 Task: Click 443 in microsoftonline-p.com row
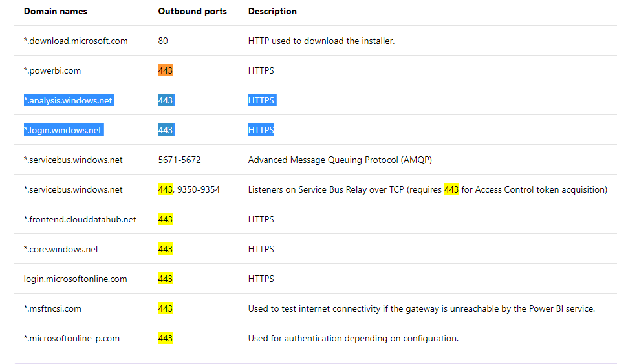click(166, 338)
